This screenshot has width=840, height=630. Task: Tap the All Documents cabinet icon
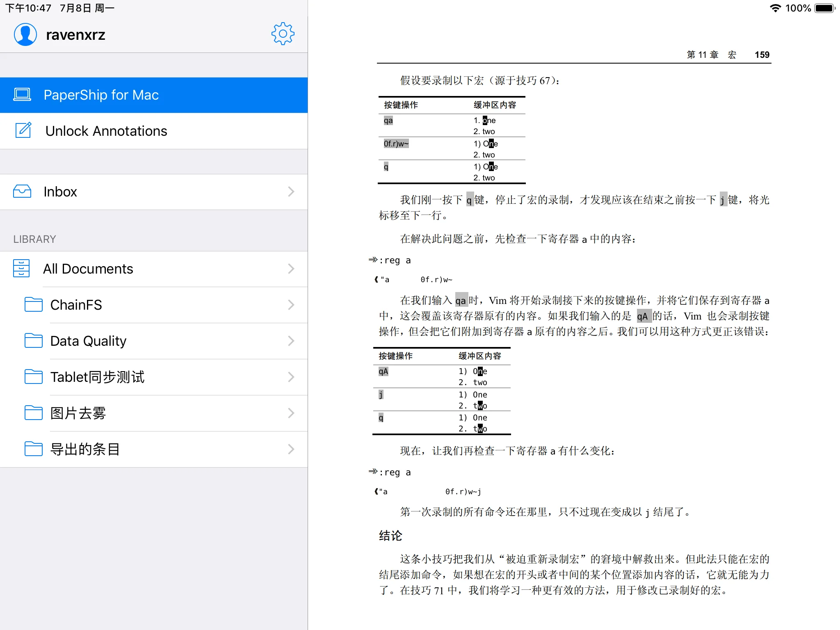click(21, 269)
